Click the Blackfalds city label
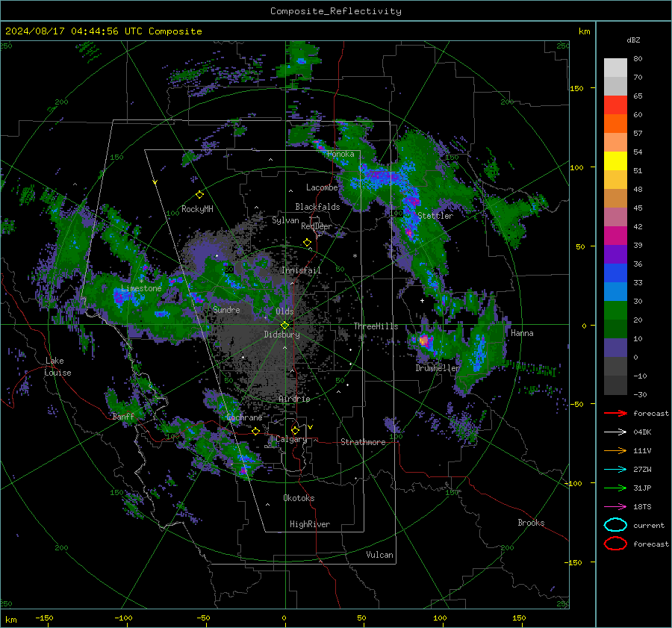Viewport: 672px width, 628px height. [x=317, y=207]
